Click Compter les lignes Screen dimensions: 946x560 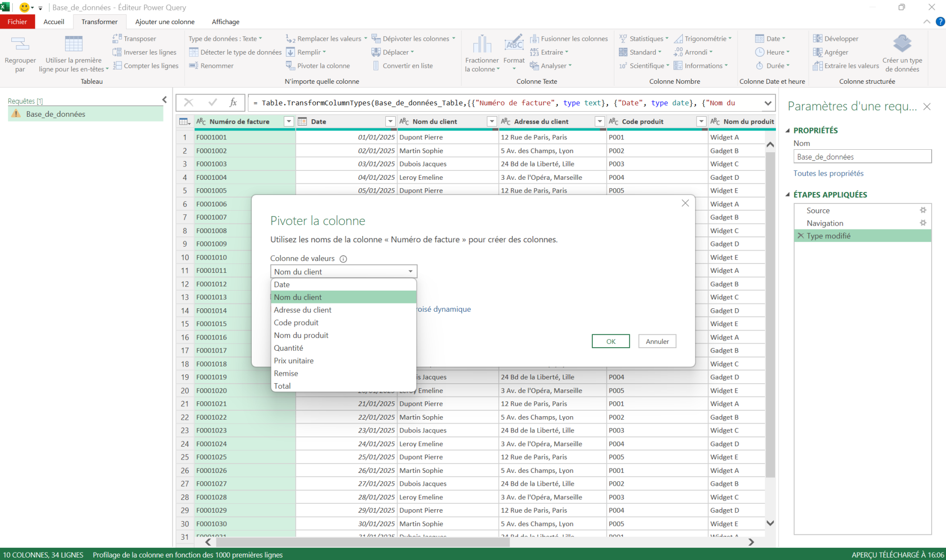(146, 66)
